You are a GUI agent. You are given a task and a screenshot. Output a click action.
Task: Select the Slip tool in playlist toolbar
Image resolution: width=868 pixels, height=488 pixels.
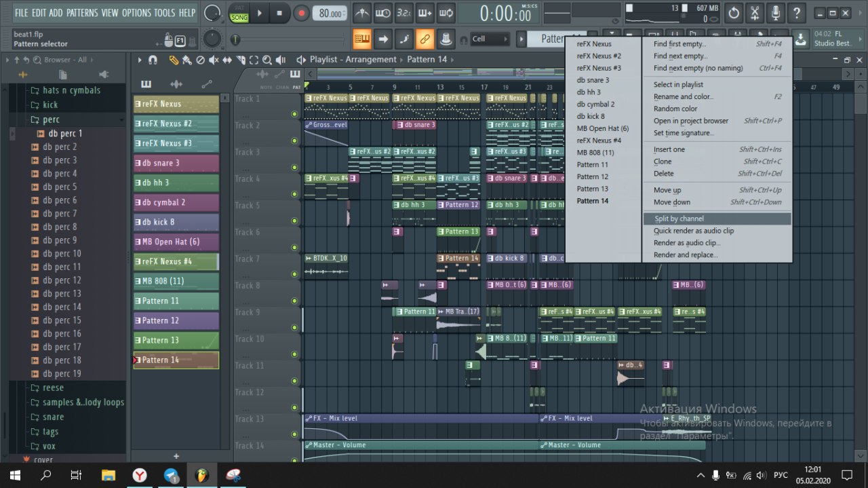pos(227,60)
